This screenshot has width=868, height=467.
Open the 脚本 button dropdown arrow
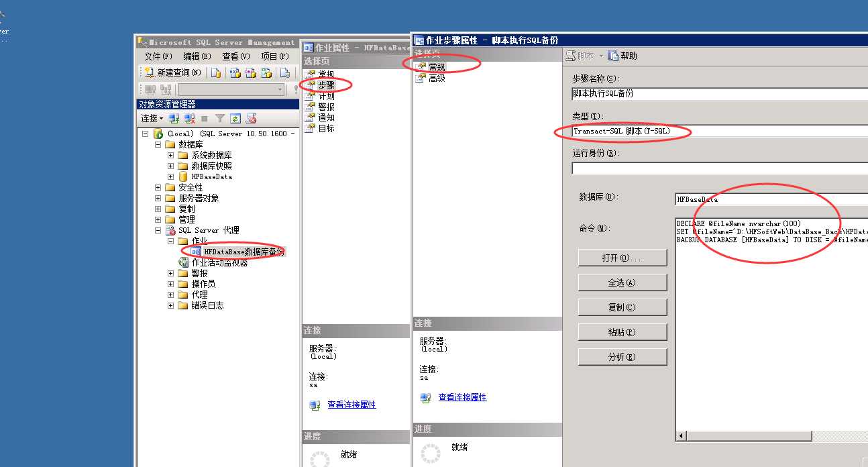point(601,56)
